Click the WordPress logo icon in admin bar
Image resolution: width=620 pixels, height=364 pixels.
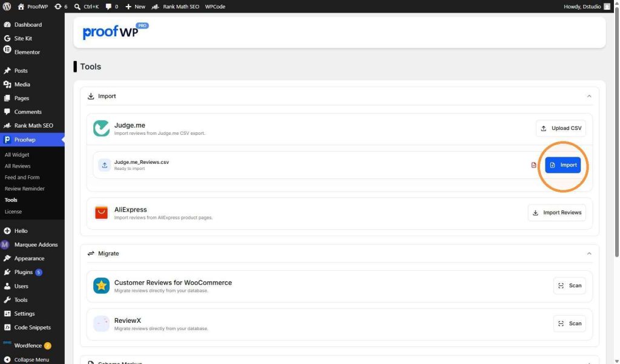tap(7, 6)
